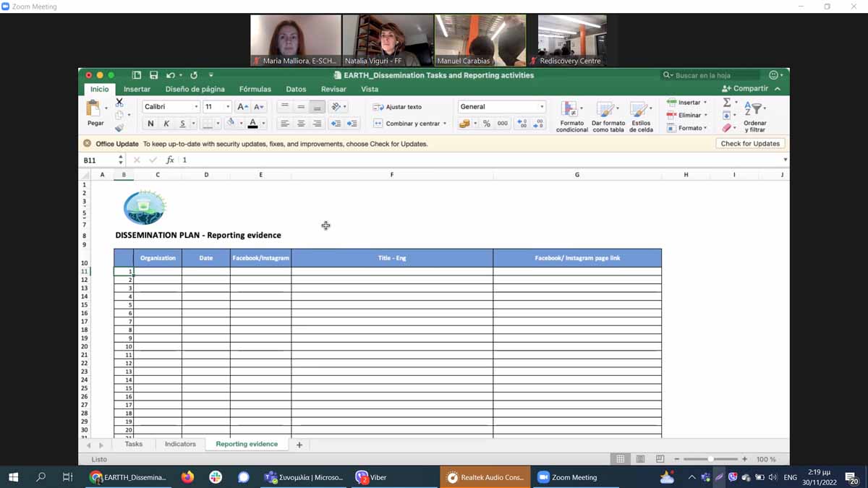This screenshot has height=488, width=868.
Task: Open Estilos de celda button
Action: point(641,116)
